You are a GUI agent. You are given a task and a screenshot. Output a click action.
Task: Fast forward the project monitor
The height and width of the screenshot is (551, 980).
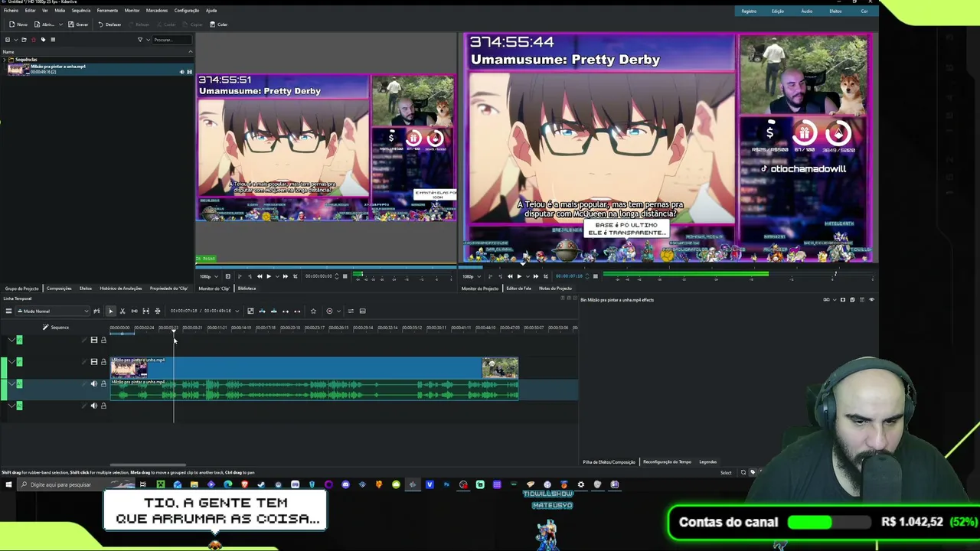click(x=536, y=276)
